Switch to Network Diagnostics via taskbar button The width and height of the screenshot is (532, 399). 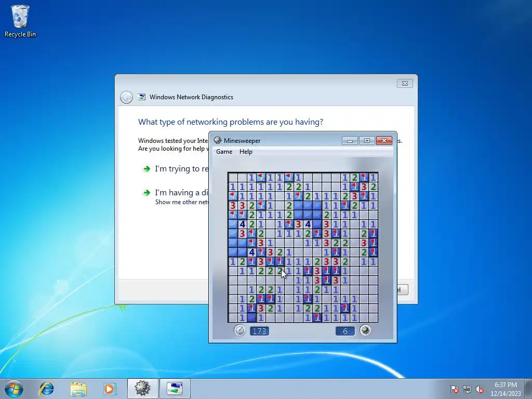click(175, 389)
